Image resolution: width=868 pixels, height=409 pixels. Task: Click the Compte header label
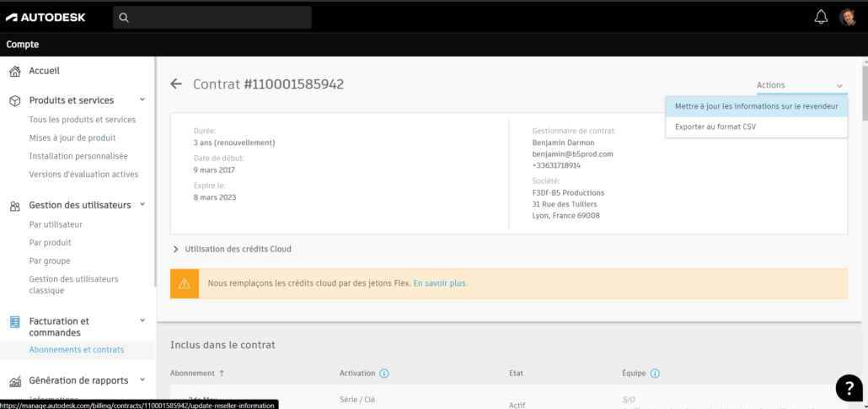(x=23, y=45)
